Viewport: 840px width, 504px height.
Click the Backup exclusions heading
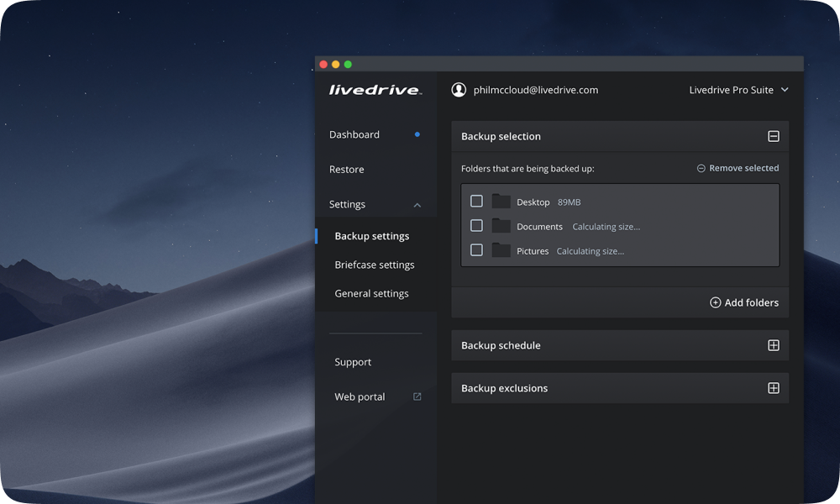click(x=504, y=388)
